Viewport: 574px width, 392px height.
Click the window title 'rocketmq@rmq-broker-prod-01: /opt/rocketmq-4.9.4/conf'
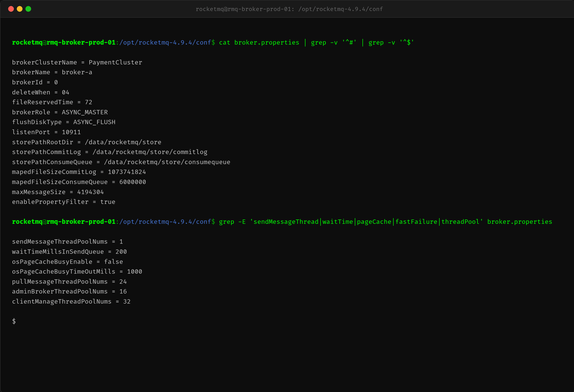coord(289,9)
